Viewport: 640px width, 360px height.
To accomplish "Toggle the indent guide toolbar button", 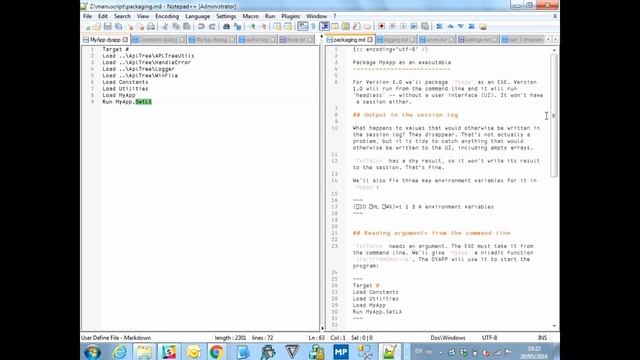I will click(x=324, y=27).
